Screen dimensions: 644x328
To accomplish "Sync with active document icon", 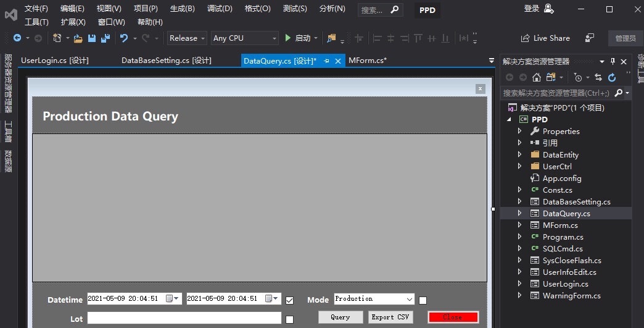I will click(x=598, y=77).
